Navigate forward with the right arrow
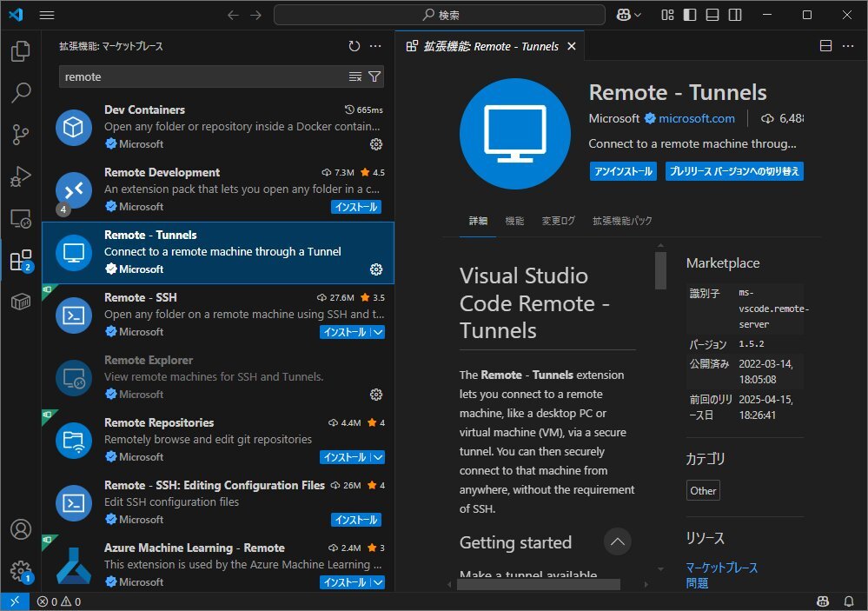Screen dimensions: 868x611 click(x=255, y=15)
